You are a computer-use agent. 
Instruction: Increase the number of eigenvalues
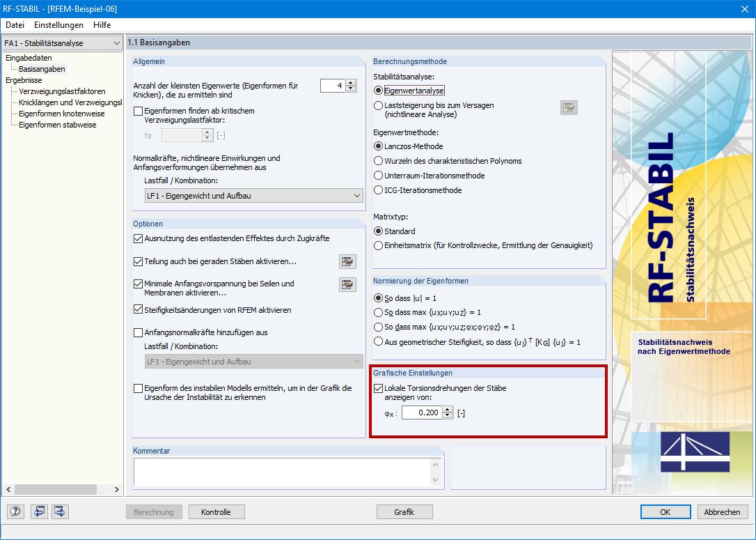tap(351, 82)
